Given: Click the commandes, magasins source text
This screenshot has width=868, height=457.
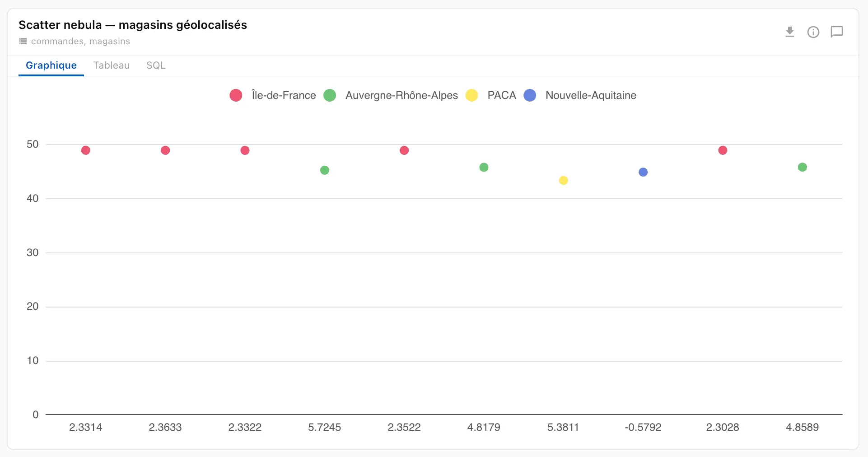Looking at the screenshot, I should pos(80,41).
